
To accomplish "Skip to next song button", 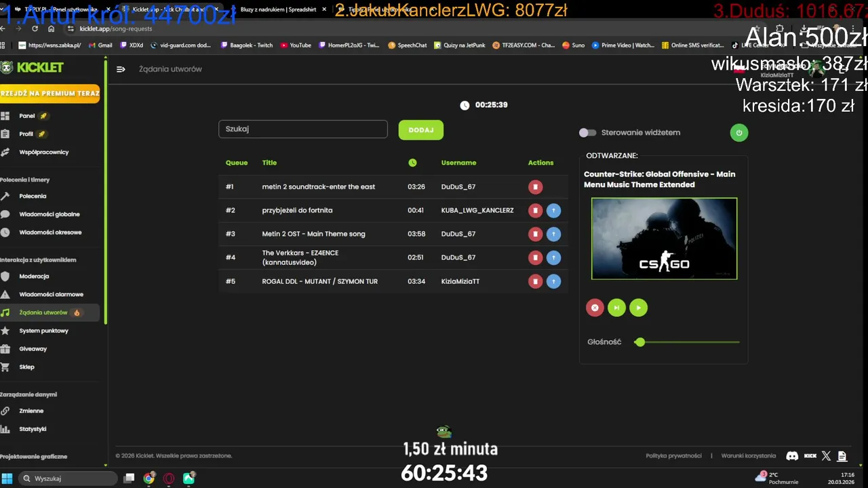I will click(x=616, y=308).
